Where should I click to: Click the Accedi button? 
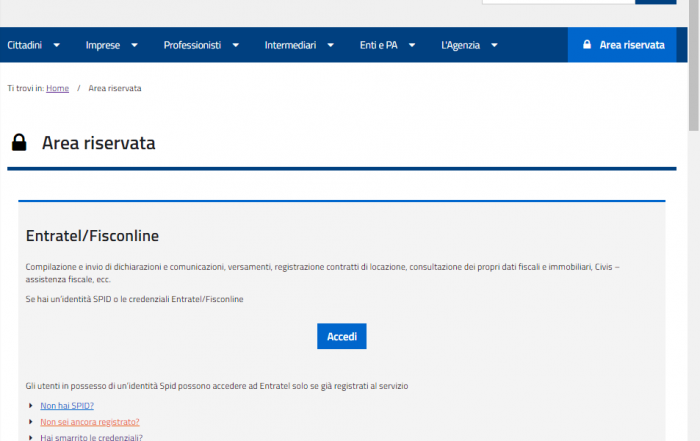pyautogui.click(x=342, y=336)
